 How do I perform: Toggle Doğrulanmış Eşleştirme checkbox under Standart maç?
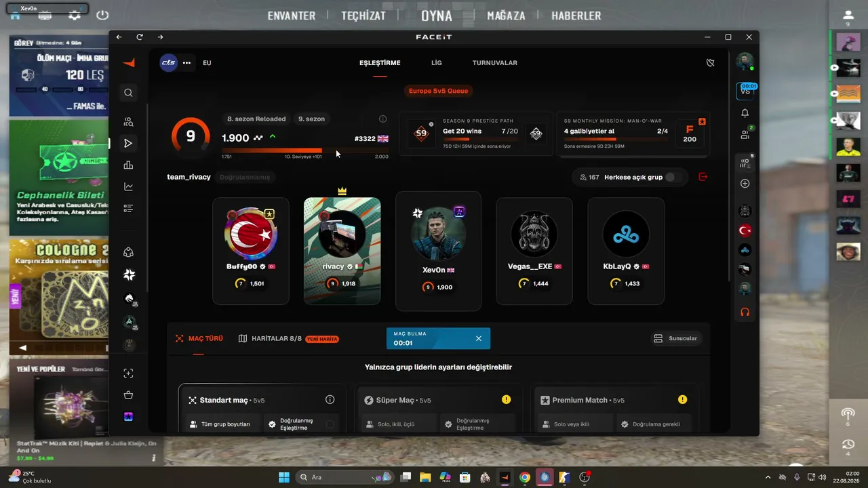pos(330,424)
